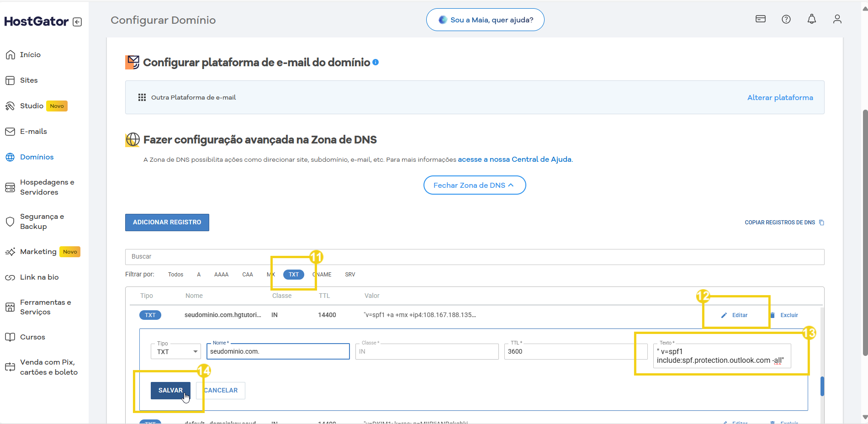Filter DNS records by CNAME type
The height and width of the screenshot is (424, 868).
[x=322, y=275]
